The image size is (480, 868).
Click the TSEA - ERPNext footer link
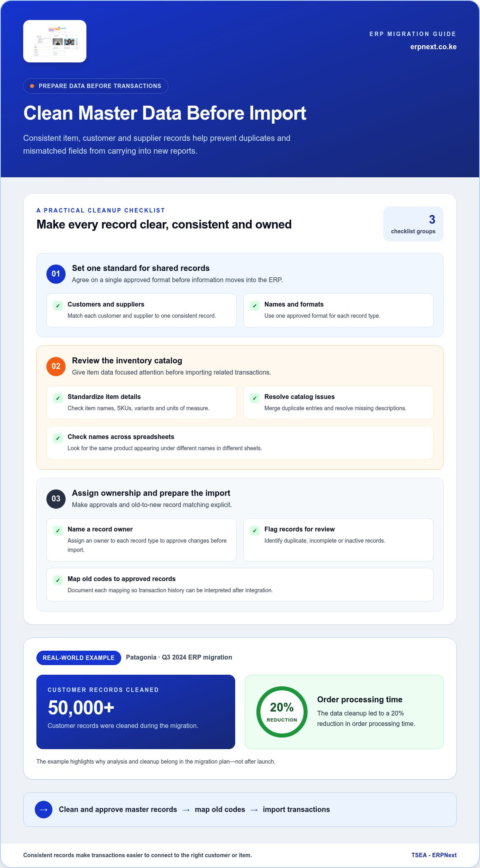tap(434, 855)
